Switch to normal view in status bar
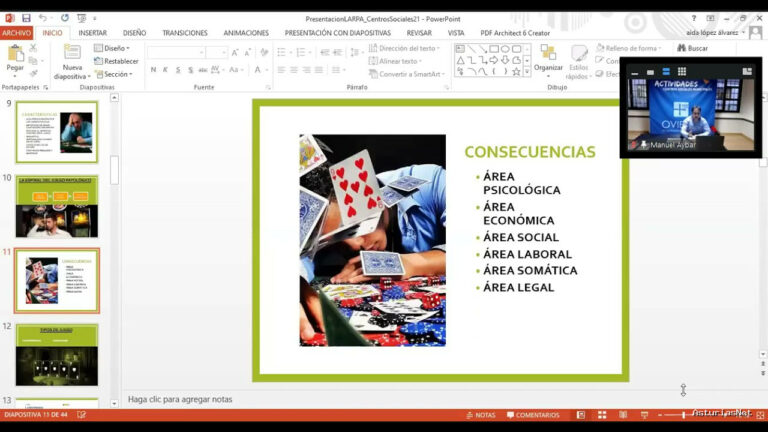Image resolution: width=768 pixels, height=432 pixels. point(581,415)
